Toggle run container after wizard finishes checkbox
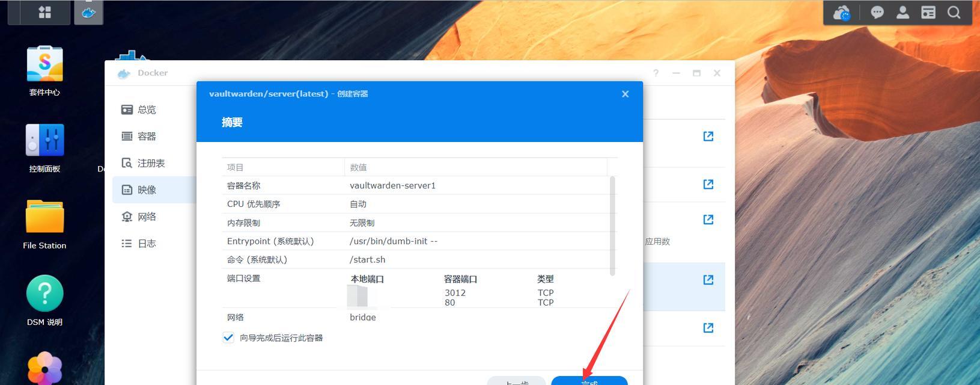This screenshot has height=385, width=980. click(x=228, y=337)
